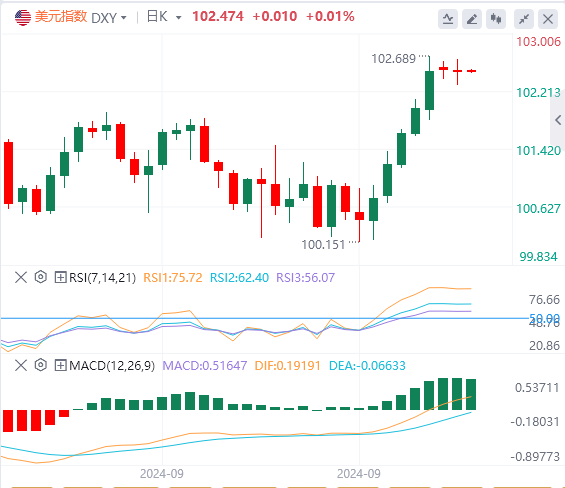Remove the MACD indicator panel

coord(21,365)
